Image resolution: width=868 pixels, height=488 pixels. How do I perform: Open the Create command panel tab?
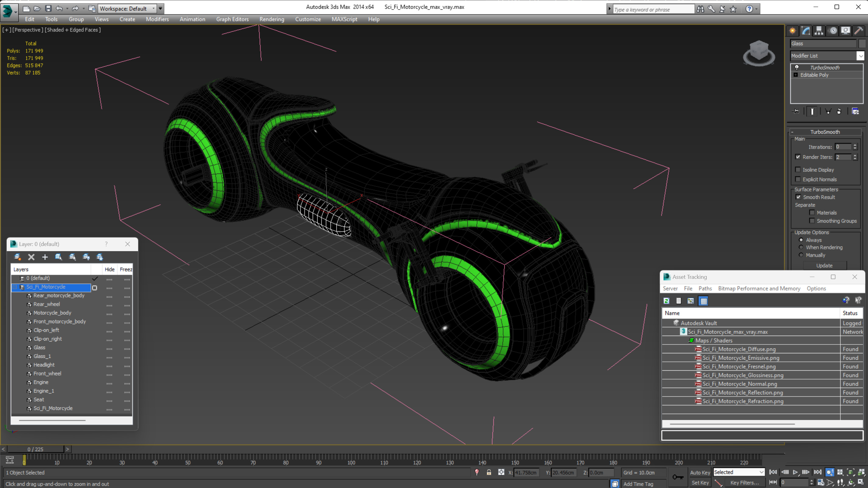pos(793,31)
